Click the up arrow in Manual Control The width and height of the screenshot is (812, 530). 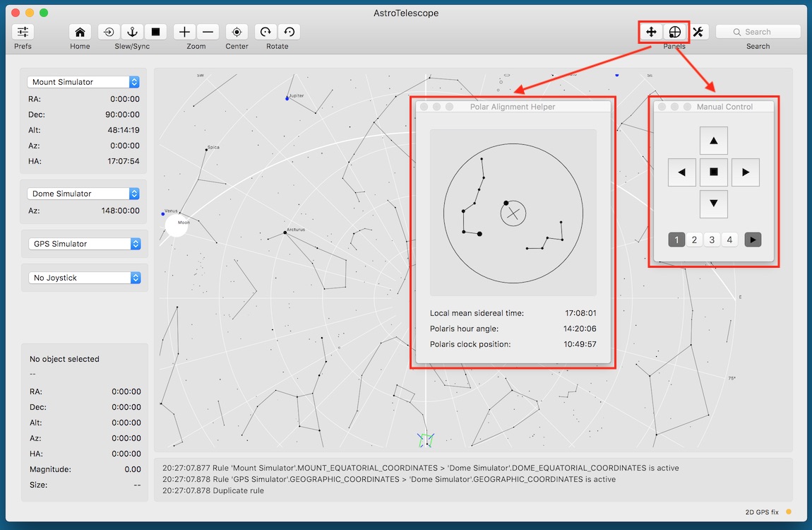(x=714, y=141)
